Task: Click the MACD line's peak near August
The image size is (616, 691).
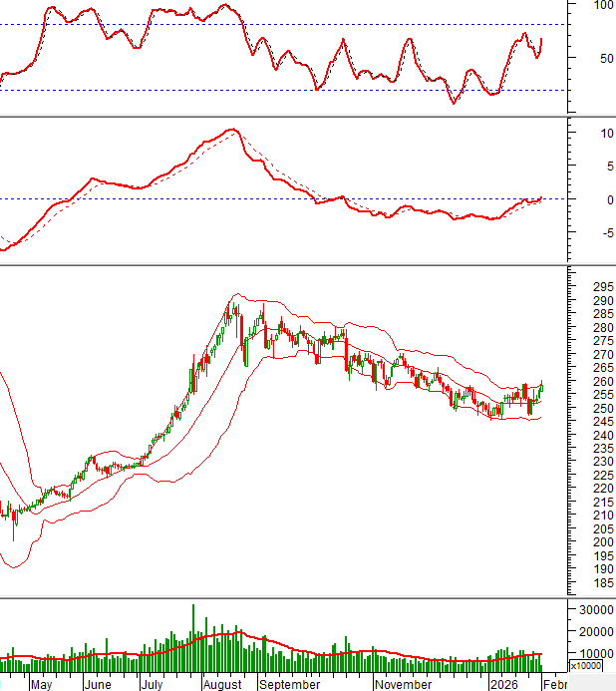Action: (231, 130)
